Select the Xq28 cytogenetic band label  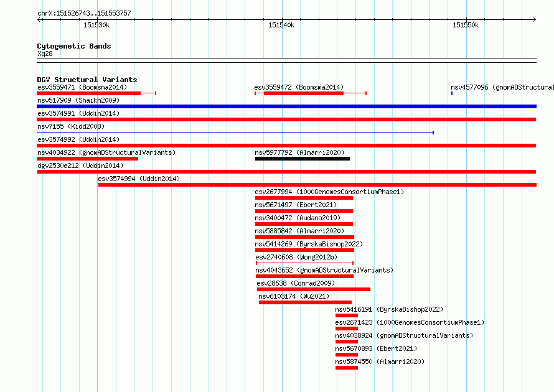pos(45,54)
